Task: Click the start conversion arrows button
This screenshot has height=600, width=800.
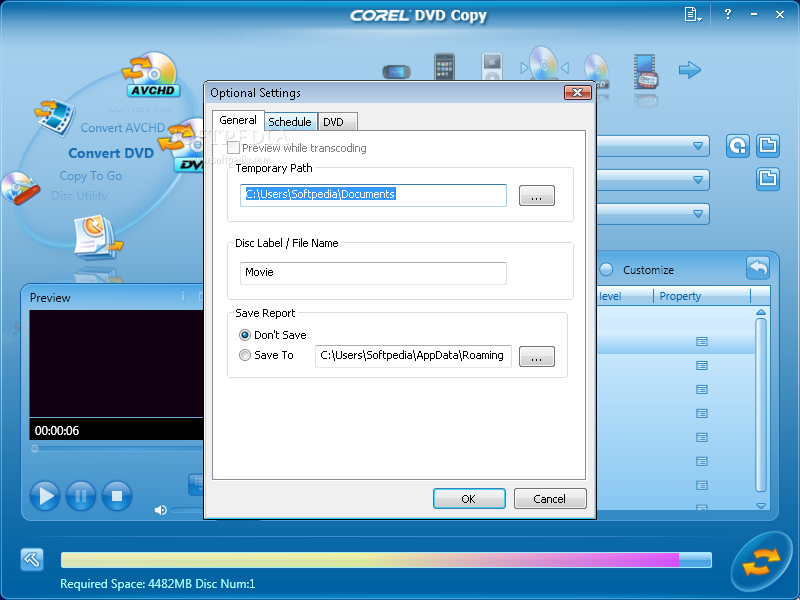Action: click(761, 561)
